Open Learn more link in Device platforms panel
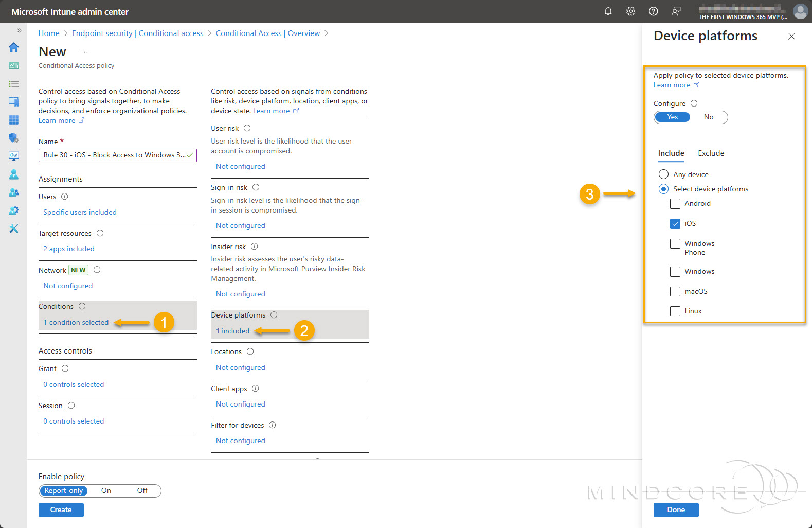 pyautogui.click(x=676, y=85)
